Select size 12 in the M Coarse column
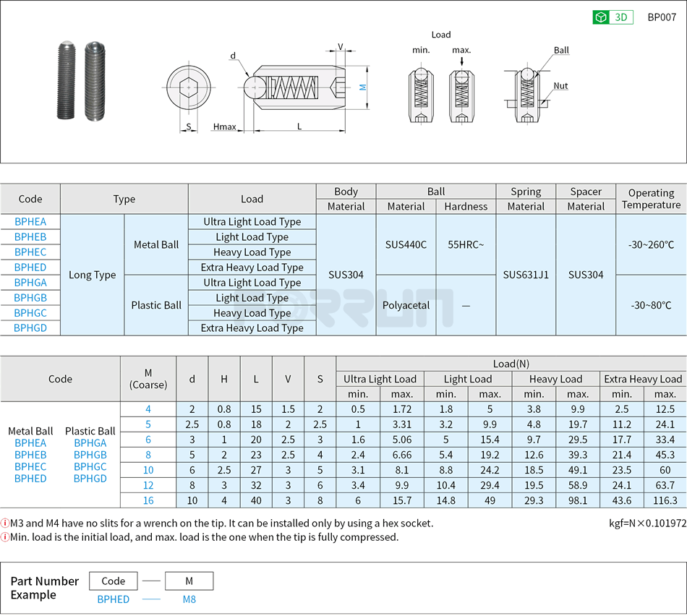Screen dimensions: 687x616 [x=148, y=485]
